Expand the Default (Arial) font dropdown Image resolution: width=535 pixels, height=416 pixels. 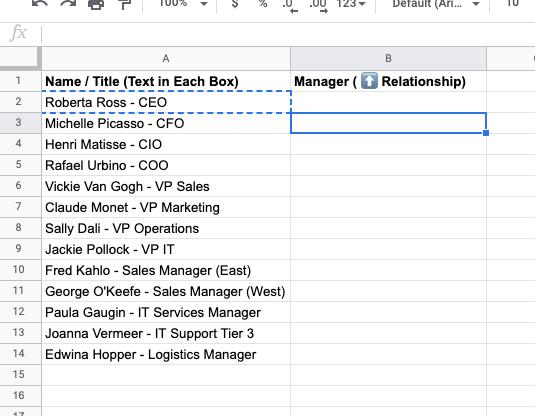[436, 3]
